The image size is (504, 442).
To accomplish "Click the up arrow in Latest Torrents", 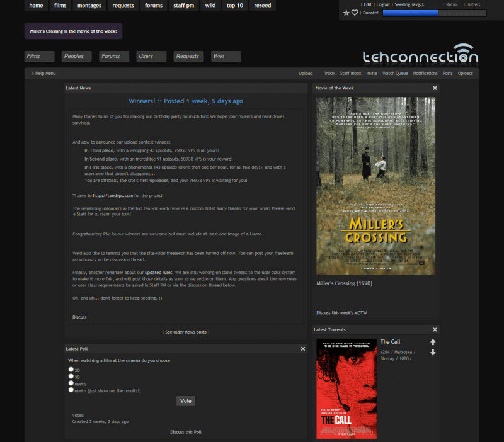I will [433, 342].
